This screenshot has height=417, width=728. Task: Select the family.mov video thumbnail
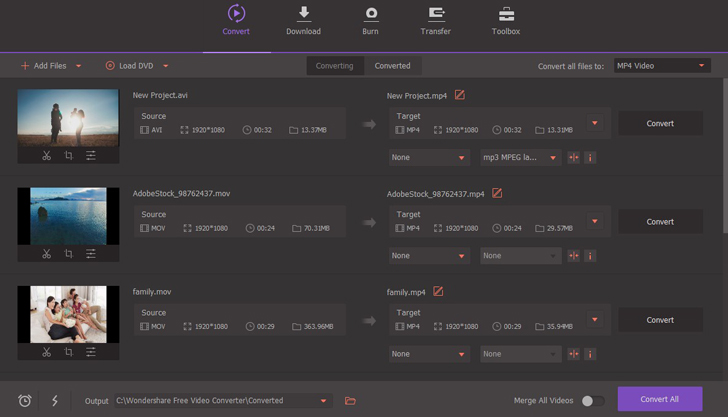[x=68, y=314]
